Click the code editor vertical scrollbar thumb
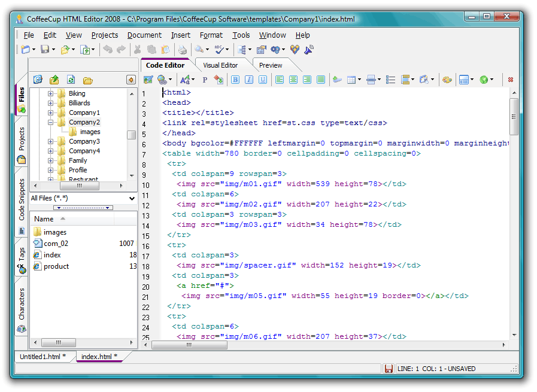 (514, 116)
